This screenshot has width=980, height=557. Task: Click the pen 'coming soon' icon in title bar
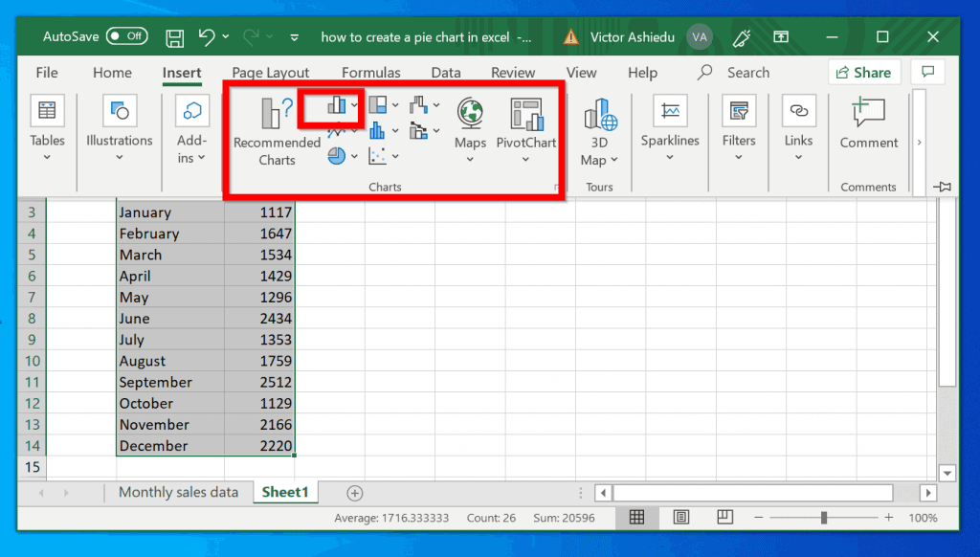[x=742, y=37]
